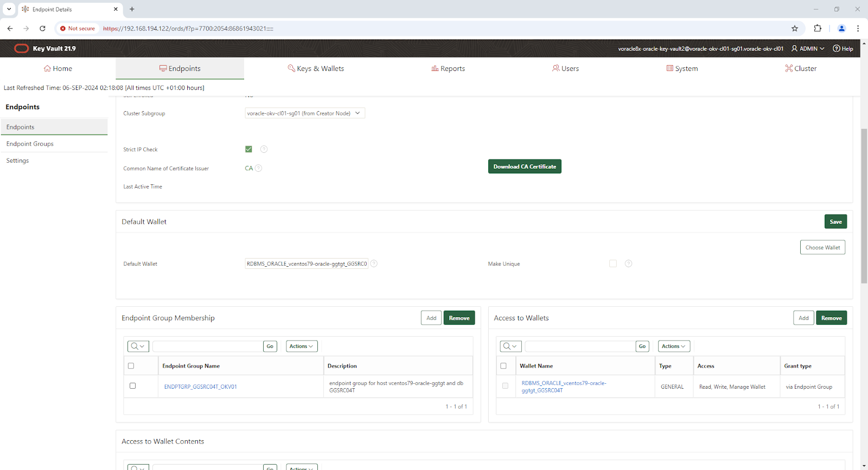Click the Default Wallet text field
Screen dimensions: 868x470
[x=307, y=263]
